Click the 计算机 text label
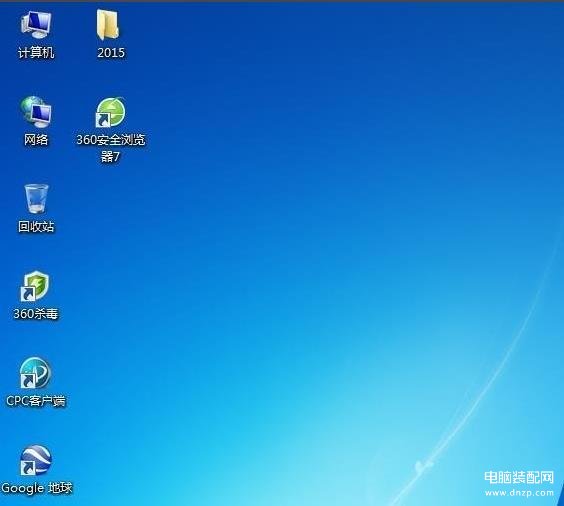Viewport: 564px width, 506px height. (36, 53)
